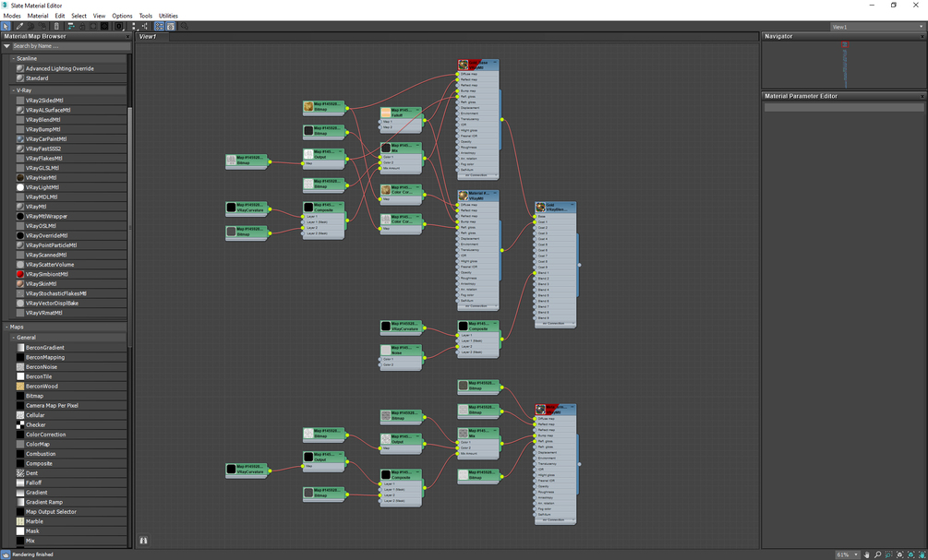Viewport: 928px width, 560px height.
Task: Close the Navigator panel
Action: [x=922, y=37]
